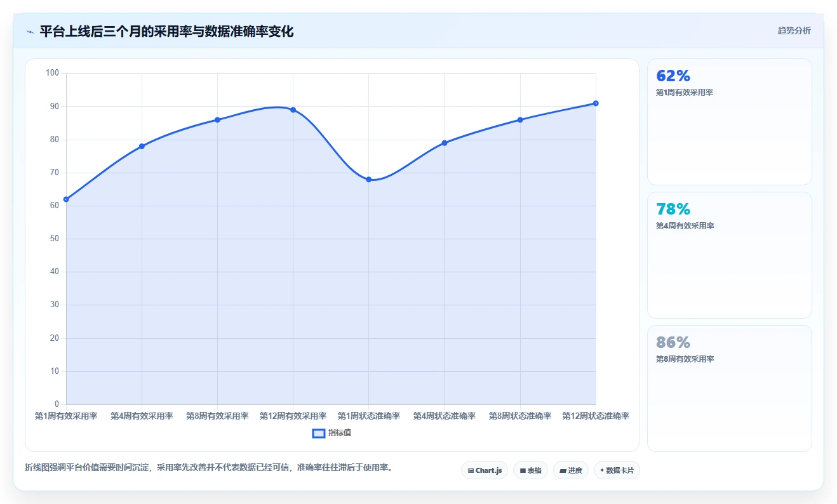
Task: Click the 86% value card
Action: click(x=729, y=388)
